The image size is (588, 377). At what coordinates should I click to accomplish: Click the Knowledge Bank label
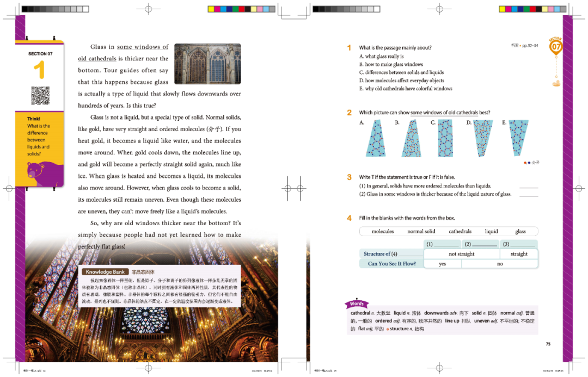105,271
